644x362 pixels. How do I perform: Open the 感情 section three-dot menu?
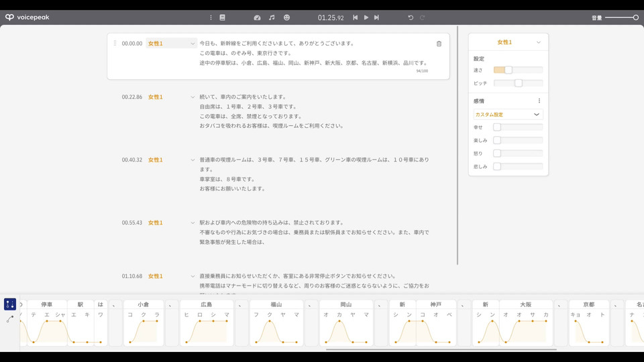[539, 101]
